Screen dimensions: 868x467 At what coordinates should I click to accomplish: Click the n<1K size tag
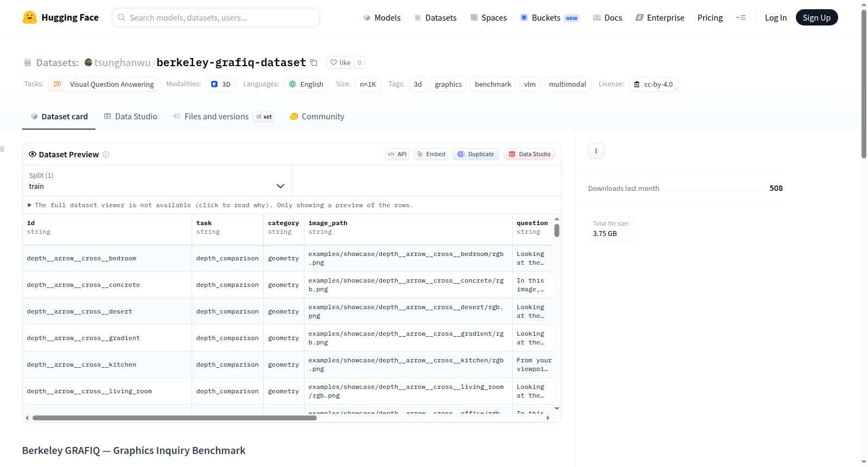pos(368,84)
